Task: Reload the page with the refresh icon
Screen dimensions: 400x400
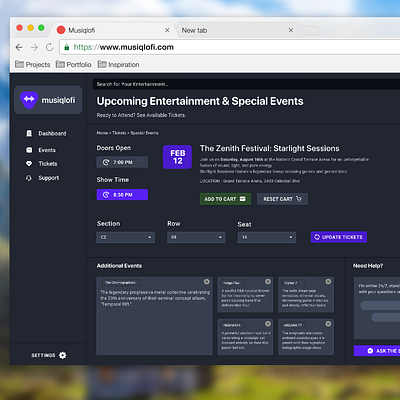Action: 49,47
